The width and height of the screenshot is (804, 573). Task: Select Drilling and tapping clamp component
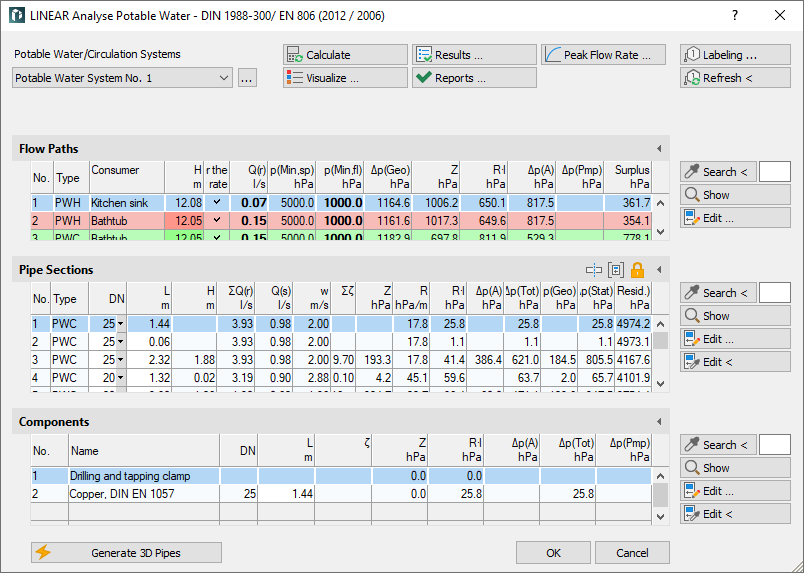point(341,476)
